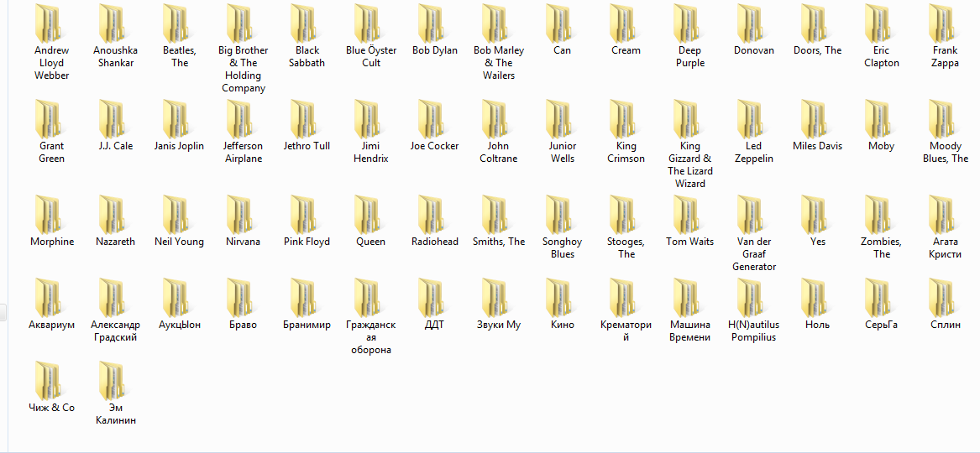Click the Агата Кристи folder icon
This screenshot has height=453, width=980.
tap(942, 214)
